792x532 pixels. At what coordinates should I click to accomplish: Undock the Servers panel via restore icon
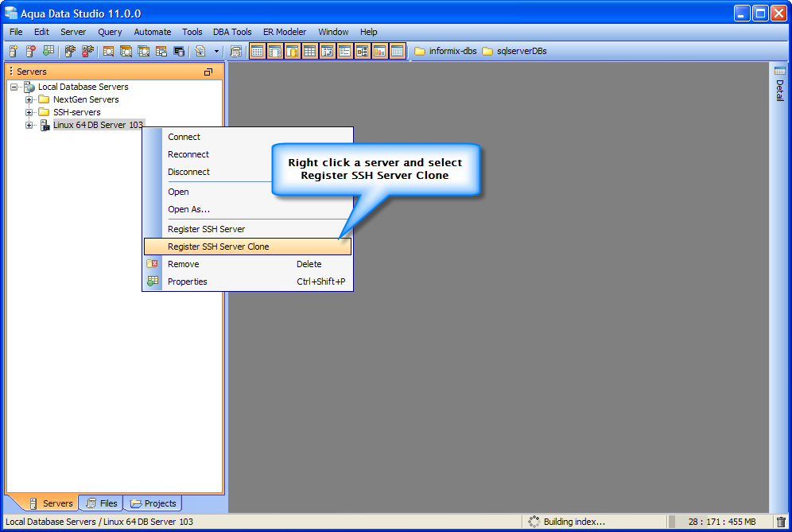coord(208,72)
